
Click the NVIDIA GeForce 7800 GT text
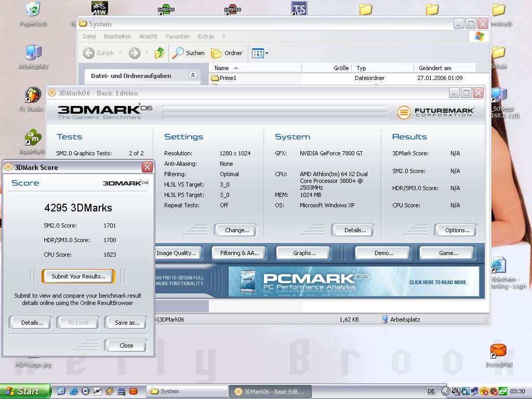[x=331, y=153]
